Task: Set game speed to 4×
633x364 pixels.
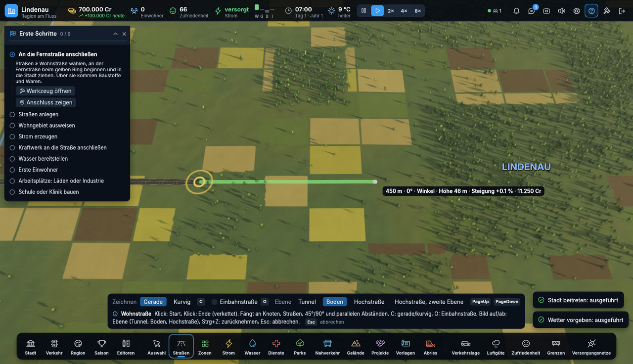Action: point(404,10)
